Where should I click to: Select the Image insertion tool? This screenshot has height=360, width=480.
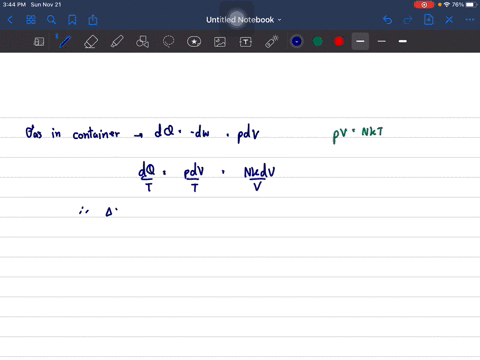220,42
